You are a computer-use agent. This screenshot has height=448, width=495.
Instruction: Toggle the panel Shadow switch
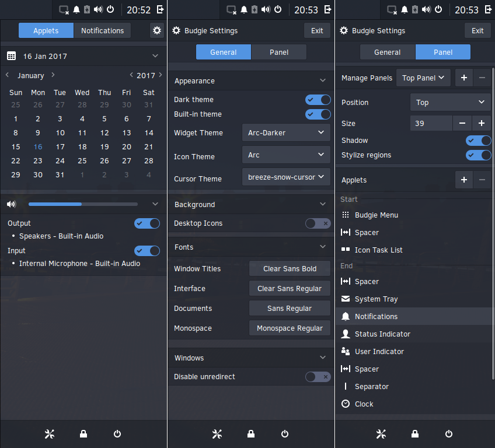pos(479,141)
